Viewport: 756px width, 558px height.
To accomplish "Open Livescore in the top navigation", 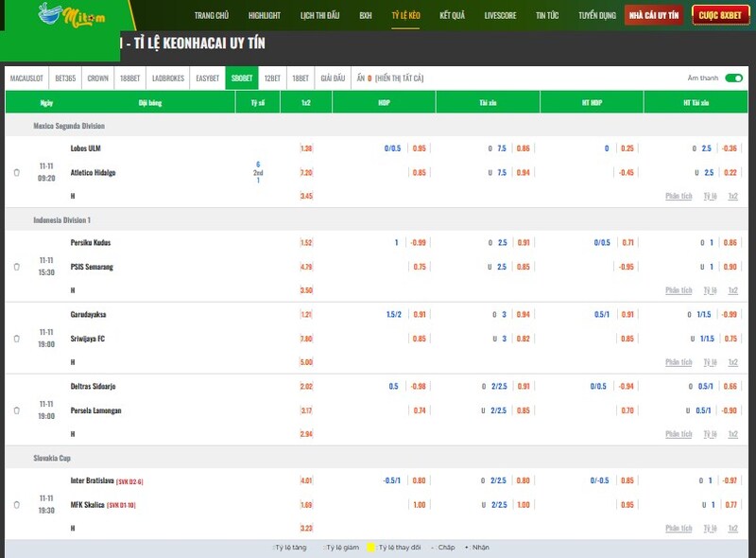I will (499, 16).
